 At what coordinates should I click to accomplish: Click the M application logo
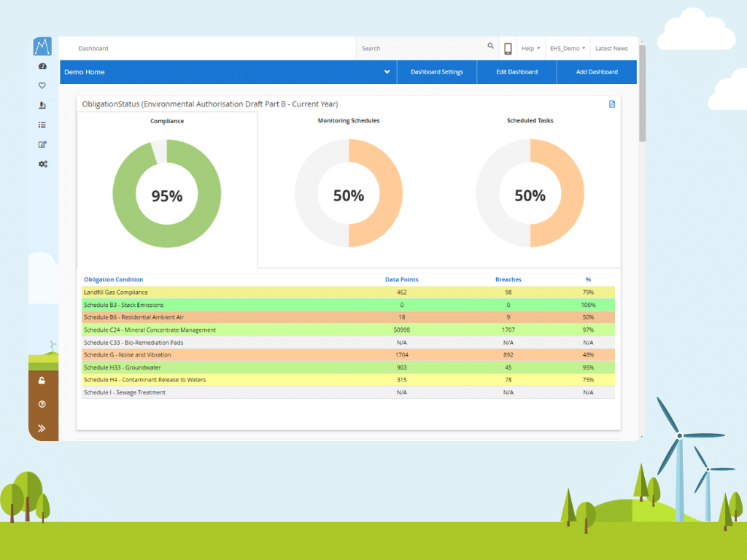pyautogui.click(x=42, y=45)
